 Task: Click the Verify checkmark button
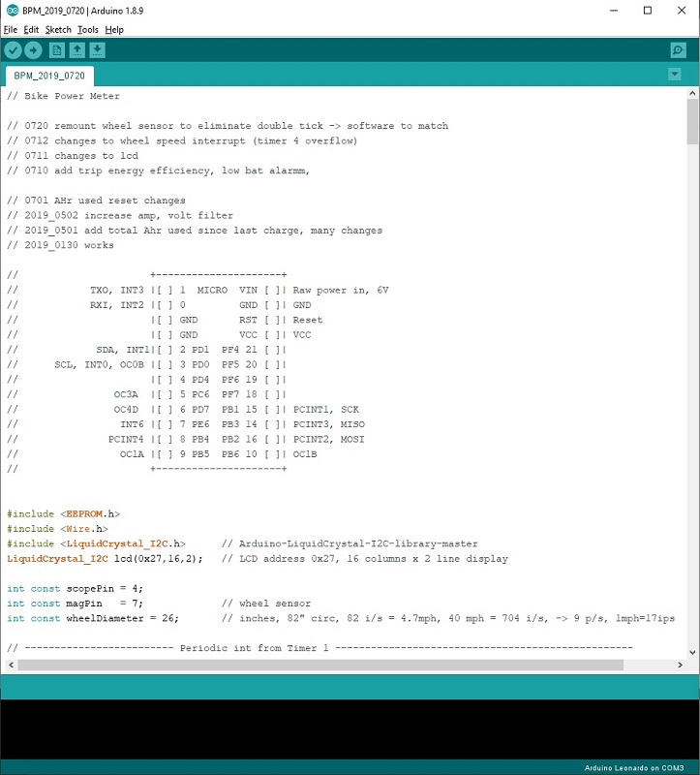tap(14, 50)
